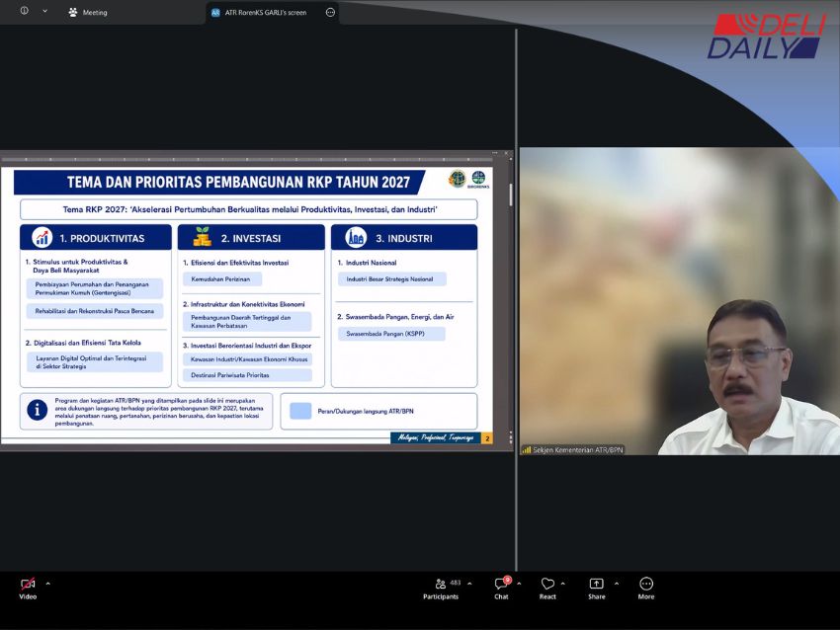Image resolution: width=840 pixels, height=630 pixels.
Task: Expand the arrow next to Chat
Action: tap(519, 584)
